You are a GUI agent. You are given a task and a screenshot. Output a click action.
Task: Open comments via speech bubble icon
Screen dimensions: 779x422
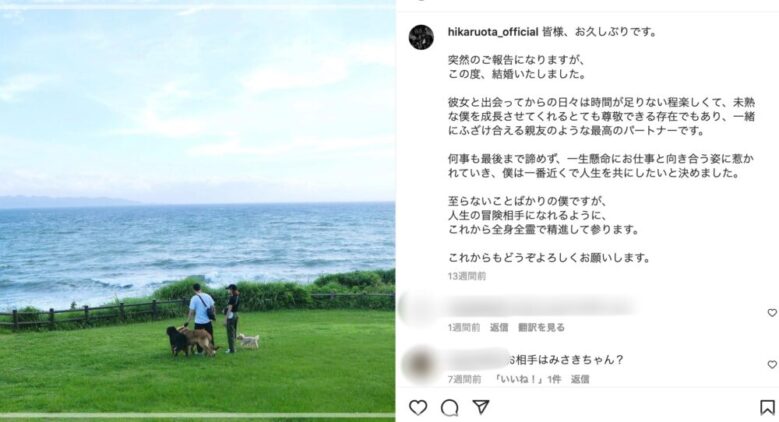(450, 408)
